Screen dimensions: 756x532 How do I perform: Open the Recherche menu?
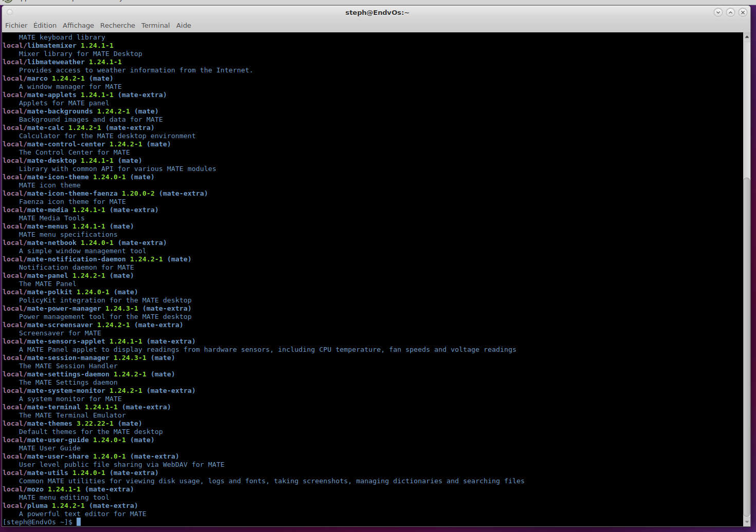pyautogui.click(x=118, y=25)
